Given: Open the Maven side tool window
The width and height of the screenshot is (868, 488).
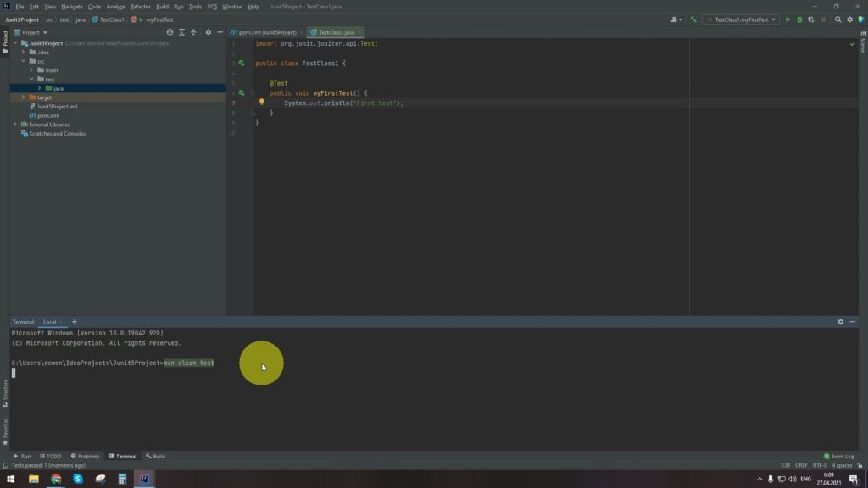Looking at the screenshot, I should pos(863,42).
